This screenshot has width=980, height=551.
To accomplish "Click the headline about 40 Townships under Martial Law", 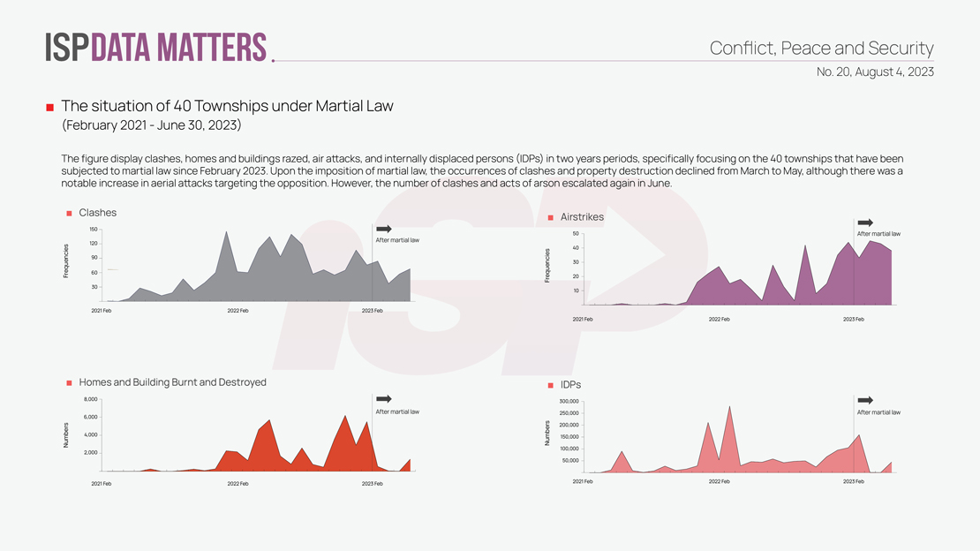I will 227,106.
